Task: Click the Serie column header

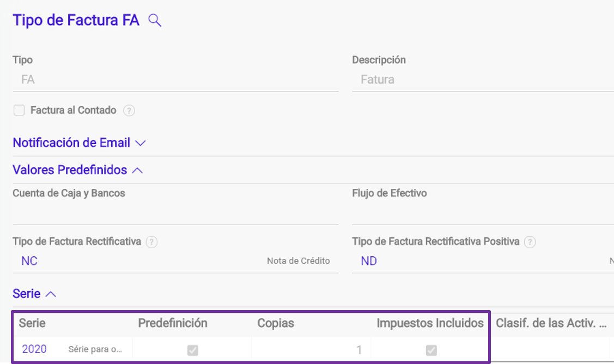Action: 32,323
